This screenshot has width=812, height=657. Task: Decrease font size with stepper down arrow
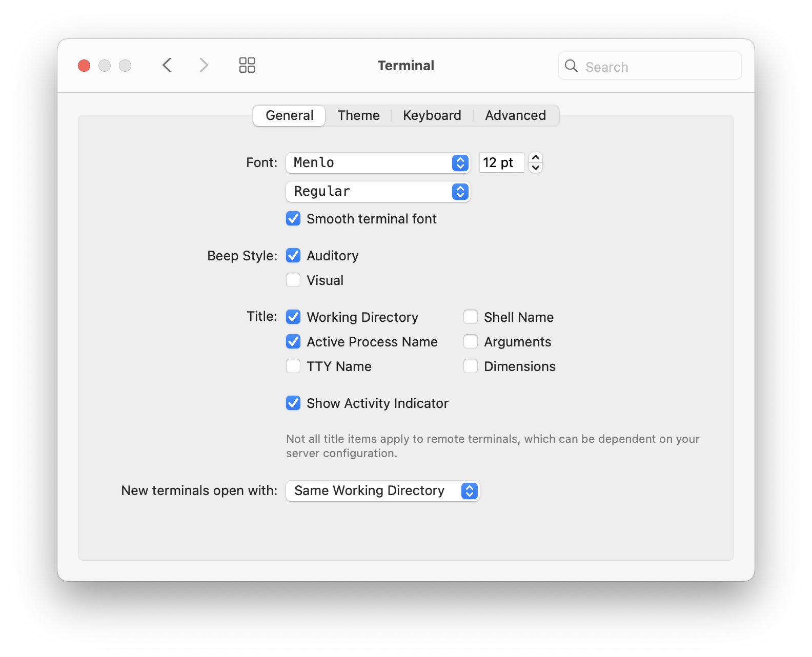tap(536, 168)
